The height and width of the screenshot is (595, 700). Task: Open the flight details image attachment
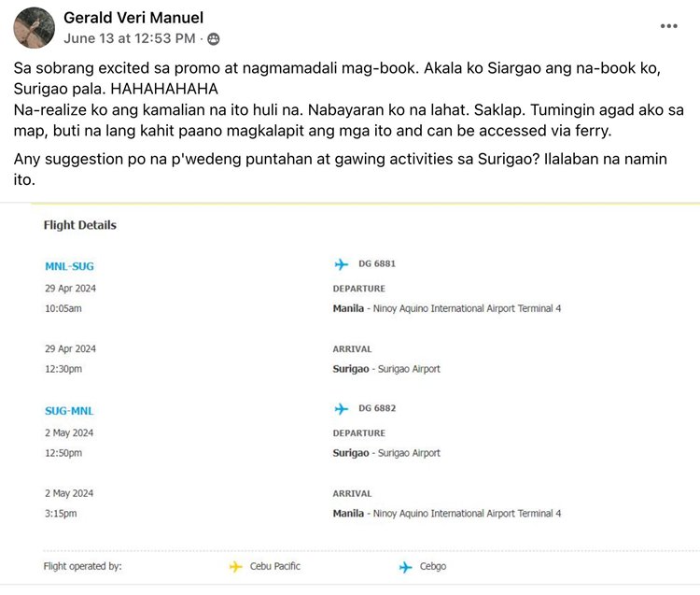[x=350, y=394]
